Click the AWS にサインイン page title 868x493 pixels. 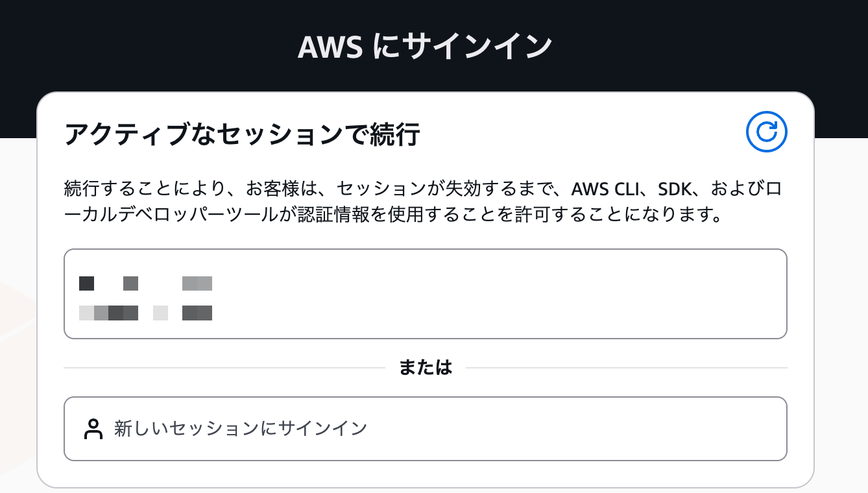[x=425, y=44]
